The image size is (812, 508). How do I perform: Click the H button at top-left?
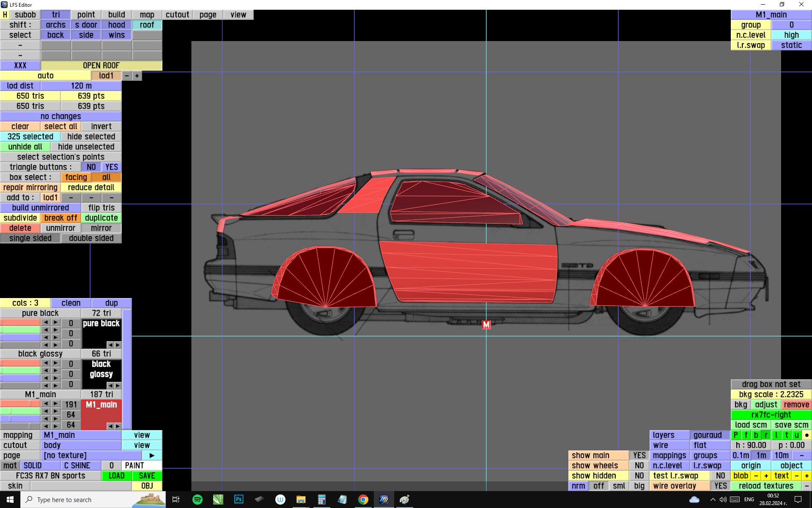5,15
